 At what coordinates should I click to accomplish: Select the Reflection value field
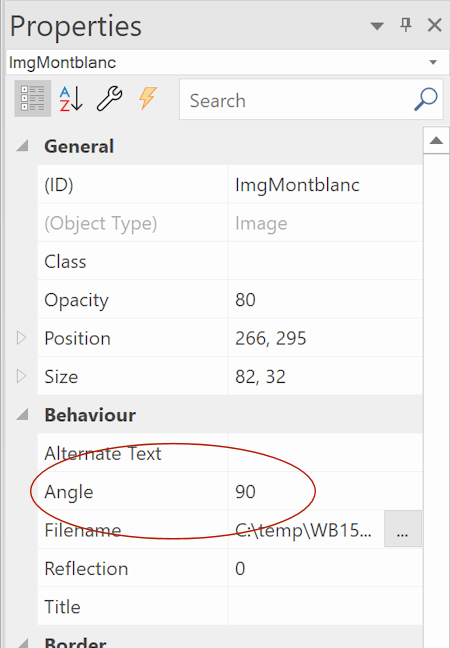click(x=325, y=568)
